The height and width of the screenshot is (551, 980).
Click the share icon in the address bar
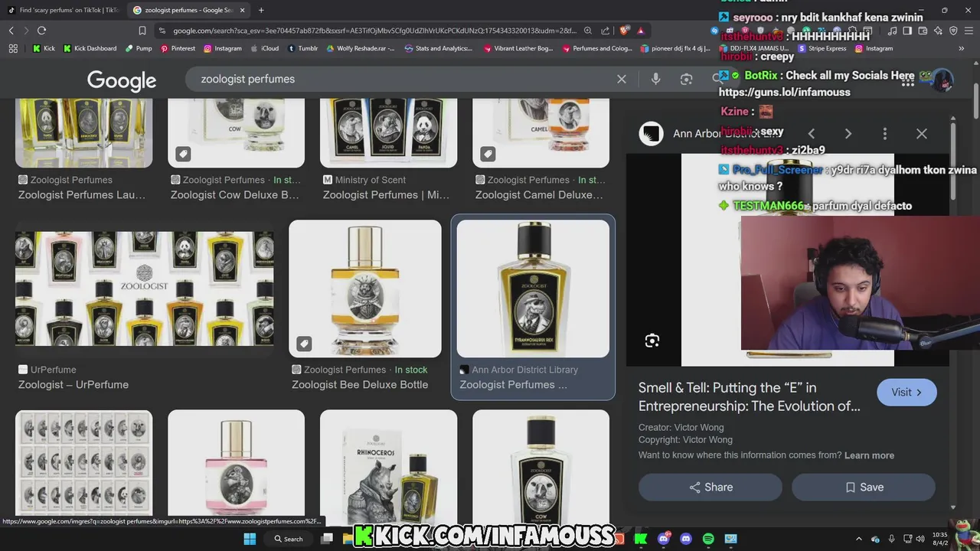tap(606, 31)
